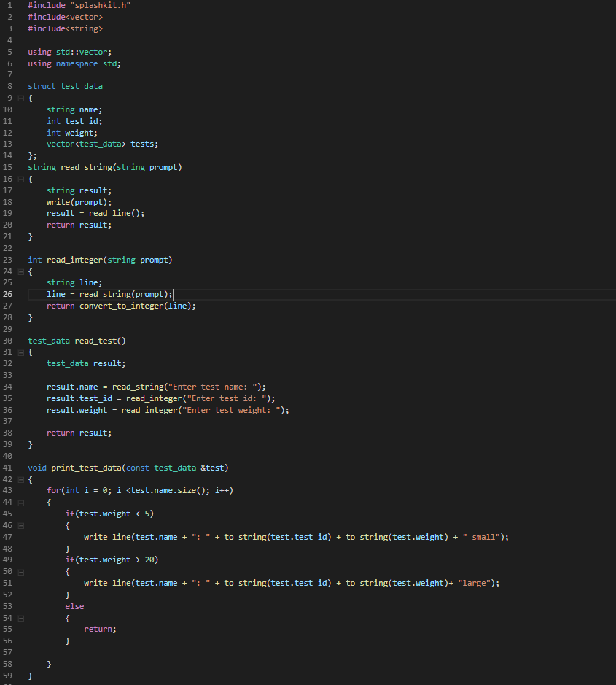Click 'string read_string(string prompt)' signature

[x=105, y=167]
